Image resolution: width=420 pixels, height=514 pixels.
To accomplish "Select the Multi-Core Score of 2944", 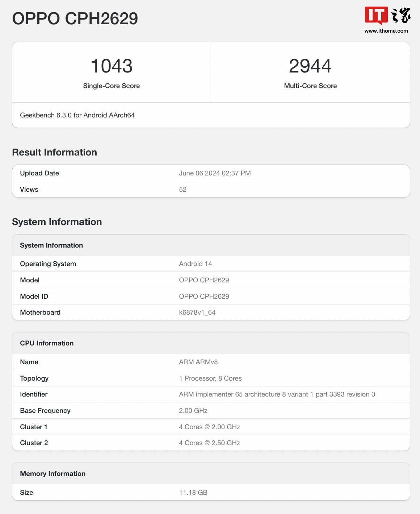I will click(310, 66).
